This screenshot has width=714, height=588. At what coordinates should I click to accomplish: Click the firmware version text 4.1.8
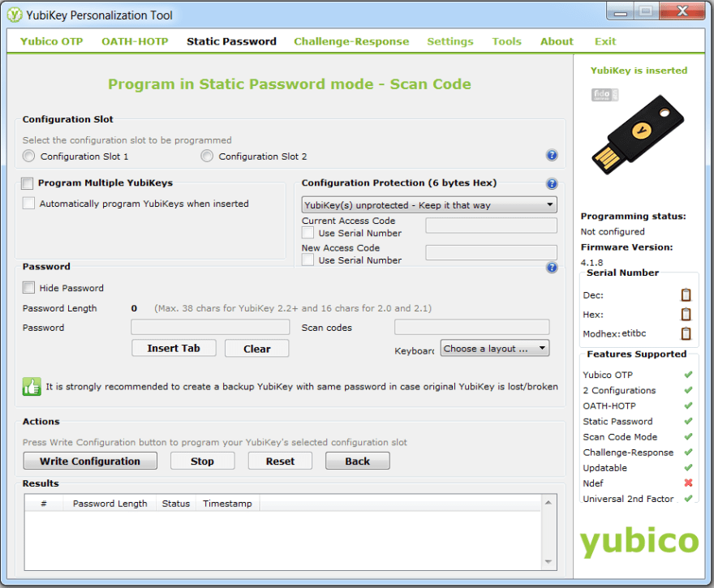(x=591, y=263)
